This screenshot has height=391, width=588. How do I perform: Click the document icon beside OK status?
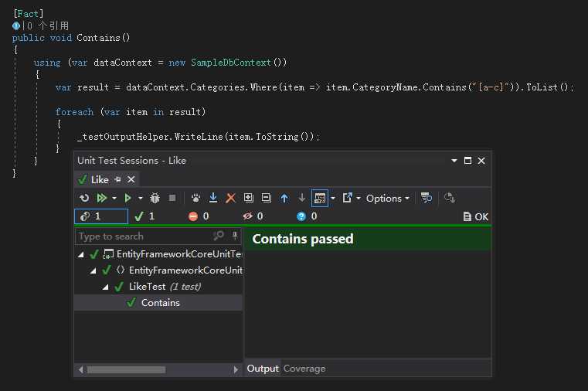point(467,216)
